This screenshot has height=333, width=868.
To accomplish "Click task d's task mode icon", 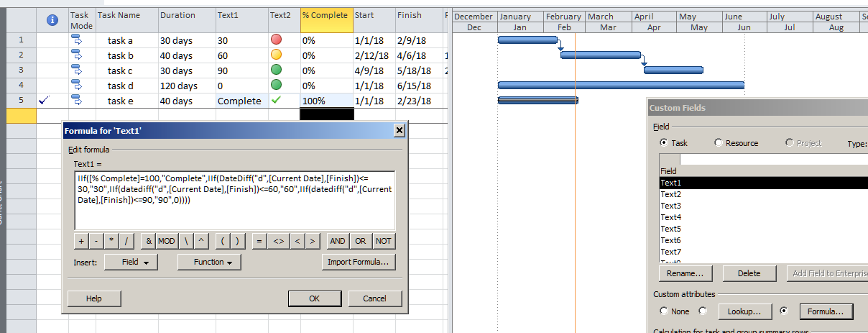I will point(77,86).
